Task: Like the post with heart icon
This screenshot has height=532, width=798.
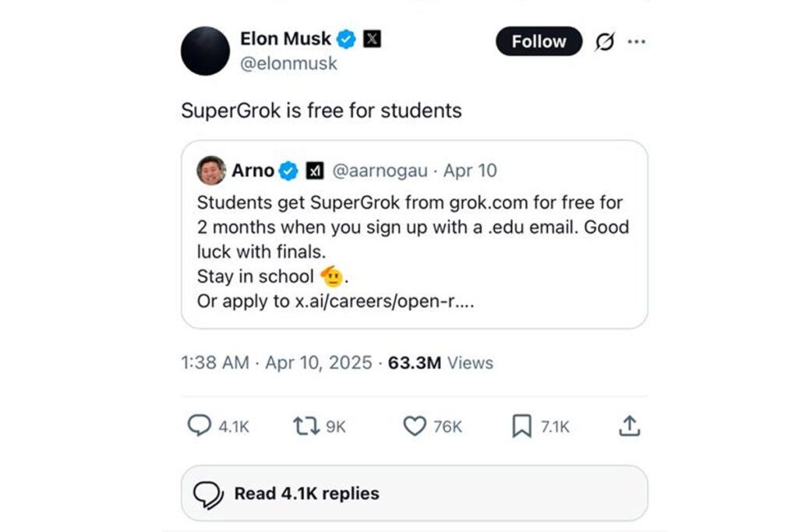Action: (x=415, y=426)
